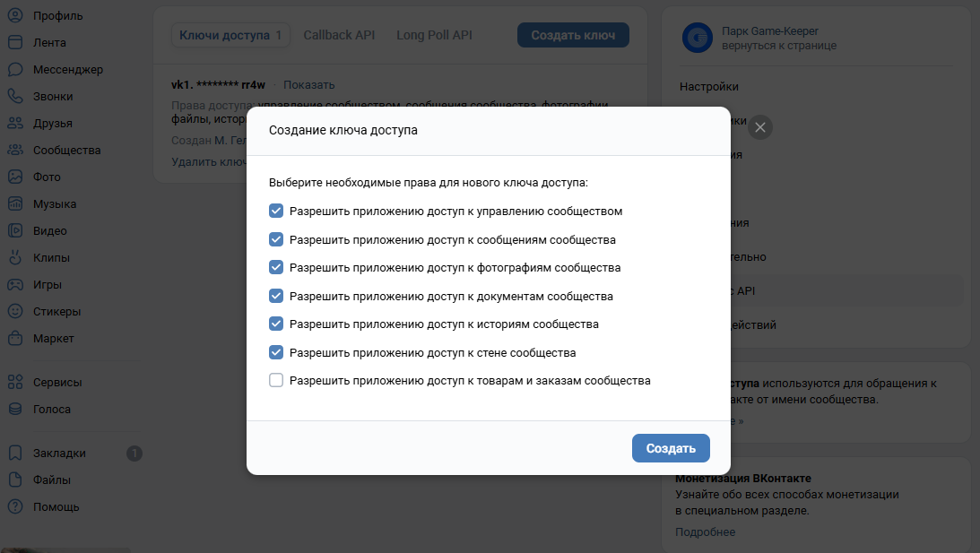Select the Music icon in sidebar
Viewport: 980px width, 553px height.
15,203
